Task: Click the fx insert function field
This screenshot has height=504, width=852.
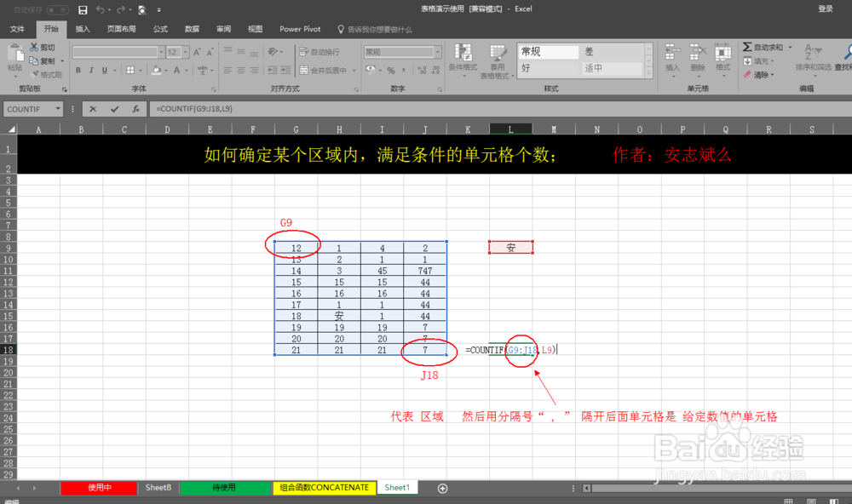Action: (138, 108)
